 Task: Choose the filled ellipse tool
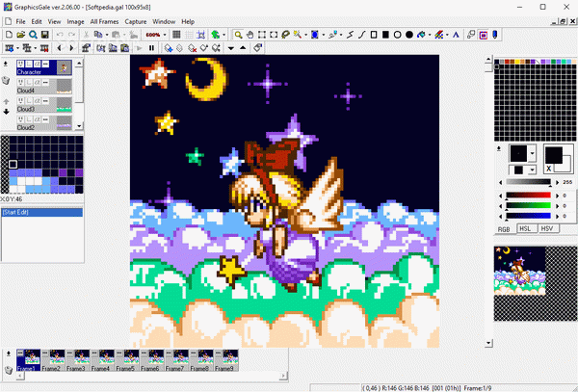[410, 35]
